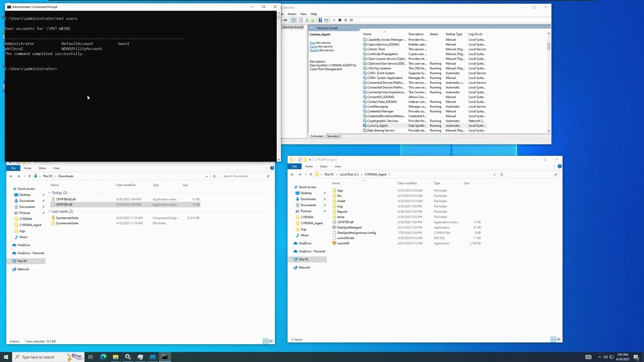Click Back arrow in Downloads Explorer window

pyautogui.click(x=11, y=176)
